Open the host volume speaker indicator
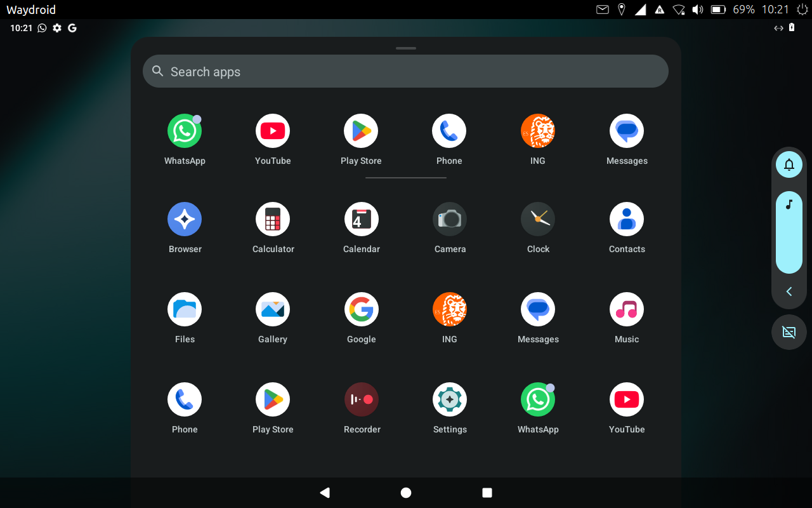 tap(698, 10)
